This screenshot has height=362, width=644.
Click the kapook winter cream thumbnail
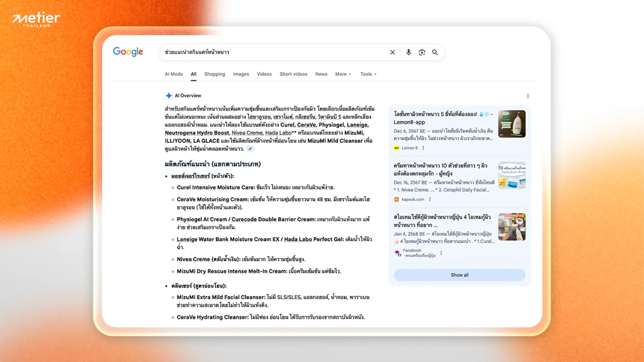click(512, 175)
